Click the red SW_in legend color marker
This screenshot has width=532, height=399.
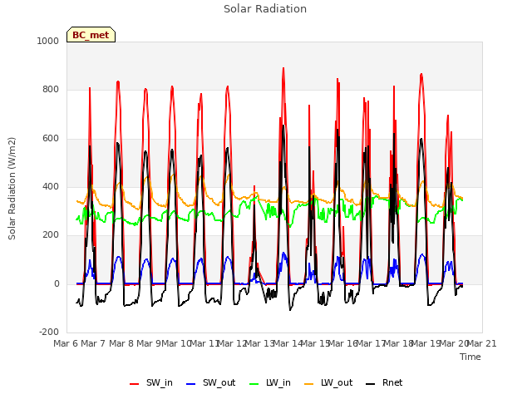(135, 384)
